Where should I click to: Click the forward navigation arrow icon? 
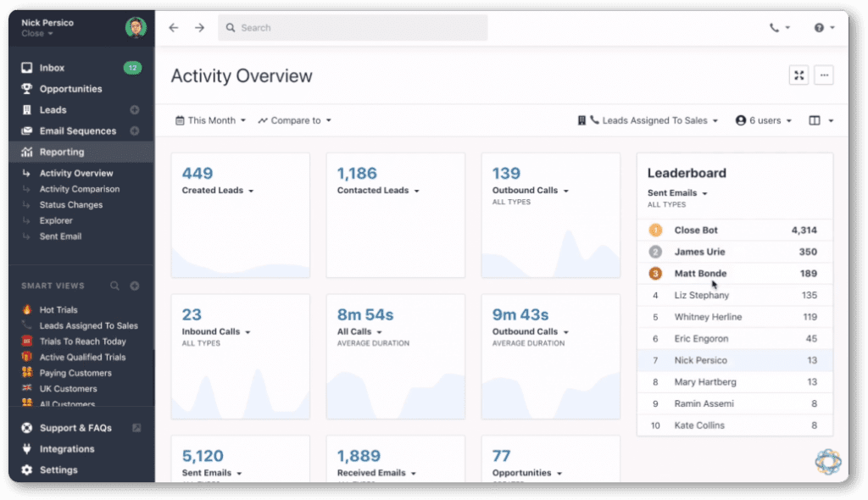199,28
